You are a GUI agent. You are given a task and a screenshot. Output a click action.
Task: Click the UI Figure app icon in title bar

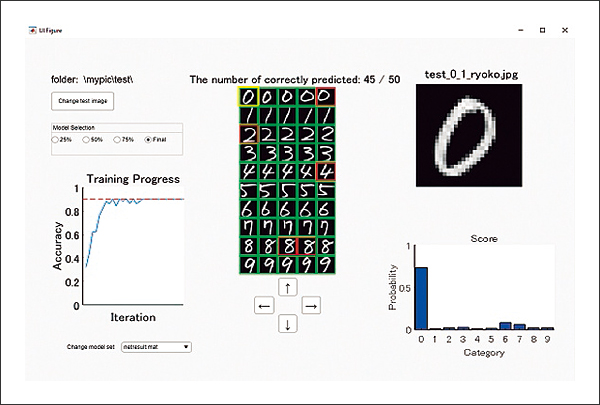point(33,30)
